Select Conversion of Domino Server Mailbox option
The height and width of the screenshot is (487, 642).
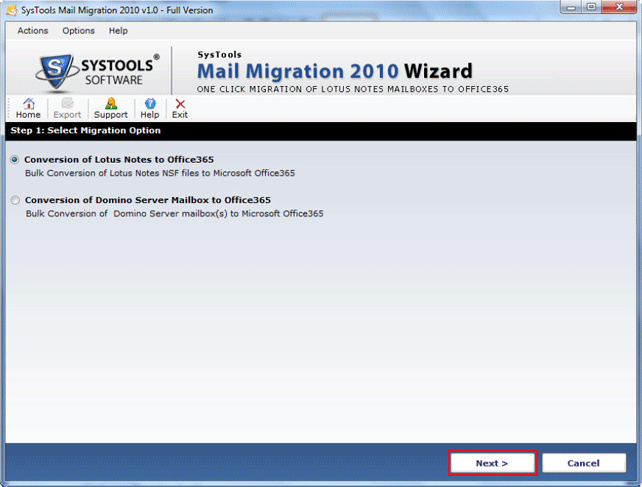click(15, 200)
